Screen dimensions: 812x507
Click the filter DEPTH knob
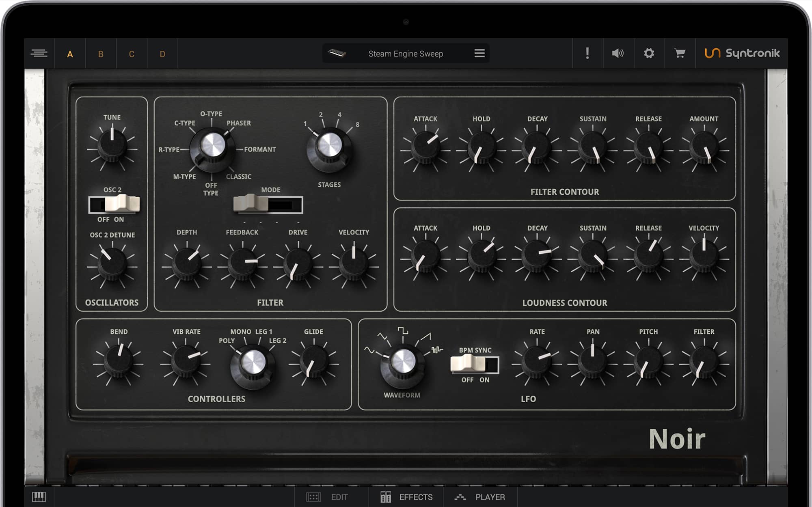tap(187, 265)
